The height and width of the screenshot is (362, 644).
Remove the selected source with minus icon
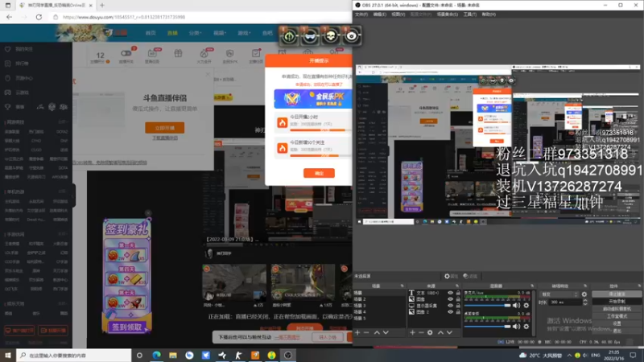[x=421, y=332]
